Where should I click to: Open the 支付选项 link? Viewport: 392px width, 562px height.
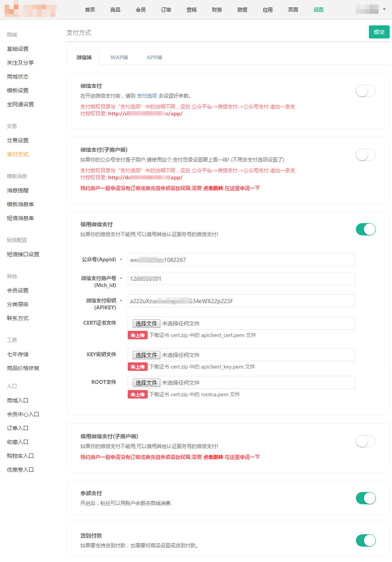pos(147,96)
